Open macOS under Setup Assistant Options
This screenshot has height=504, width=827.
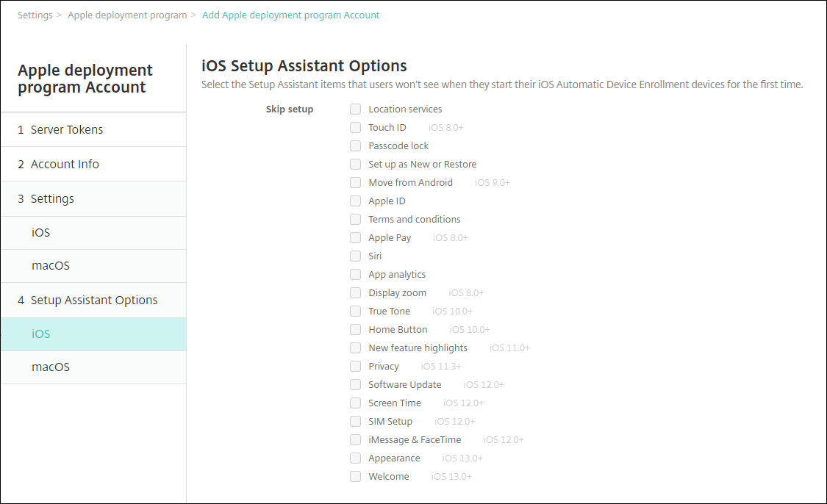(x=51, y=367)
